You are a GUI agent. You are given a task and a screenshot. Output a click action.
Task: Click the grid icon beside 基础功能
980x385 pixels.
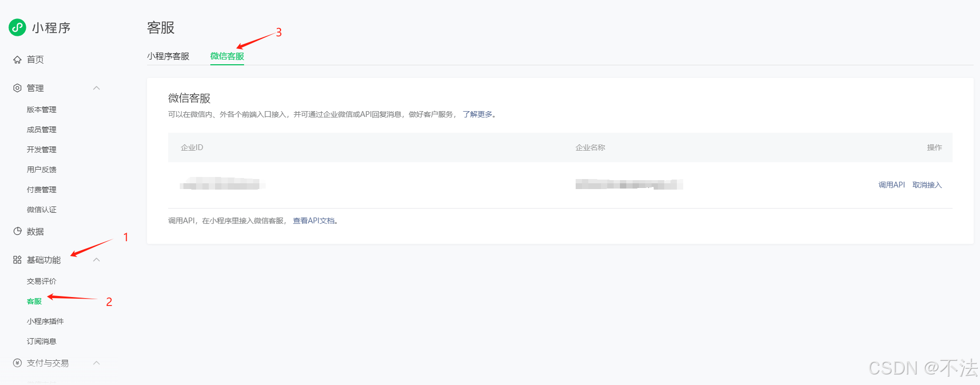tap(17, 260)
